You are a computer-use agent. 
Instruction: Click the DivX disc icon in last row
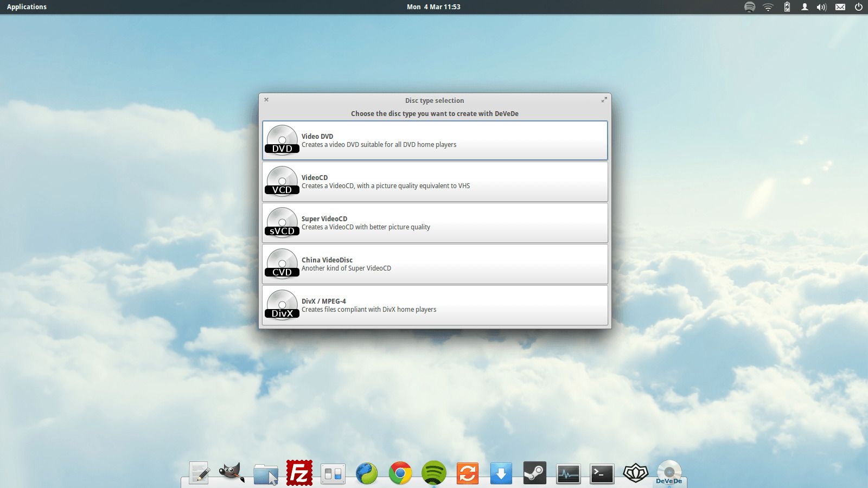pyautogui.click(x=282, y=305)
